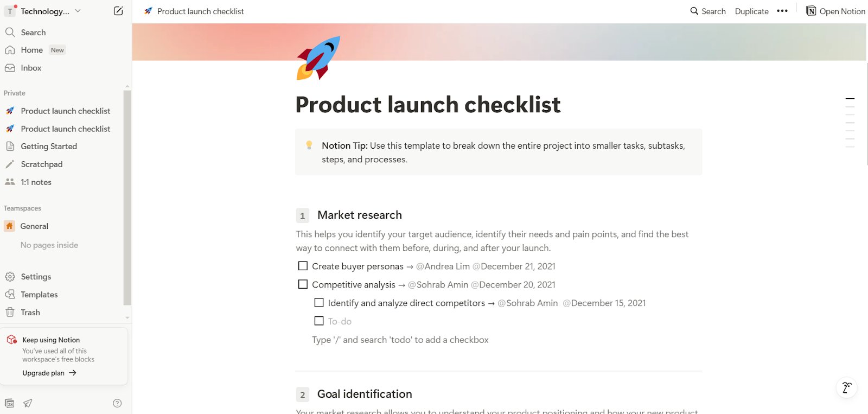
Task: Open Templates from the sidebar icon
Action: point(10,294)
